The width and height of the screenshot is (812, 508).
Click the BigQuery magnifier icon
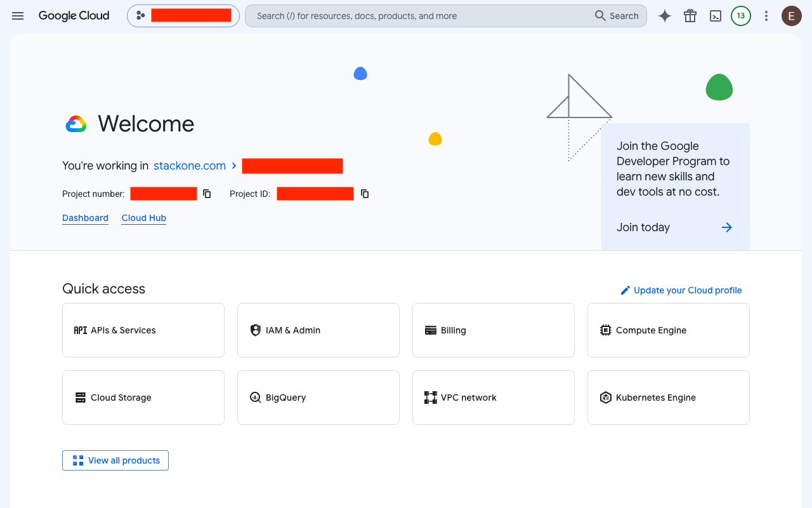[x=256, y=398]
